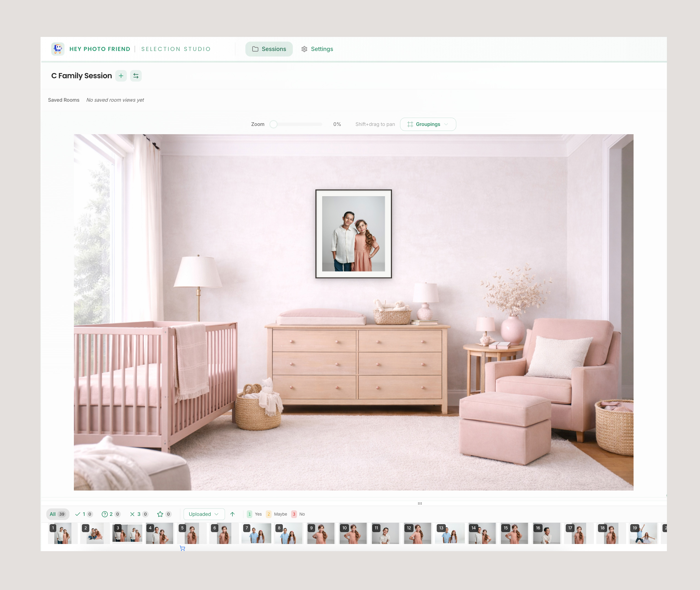The image size is (700, 590).
Task: Select thumbnail 12 in the filmstrip
Action: 417,533
